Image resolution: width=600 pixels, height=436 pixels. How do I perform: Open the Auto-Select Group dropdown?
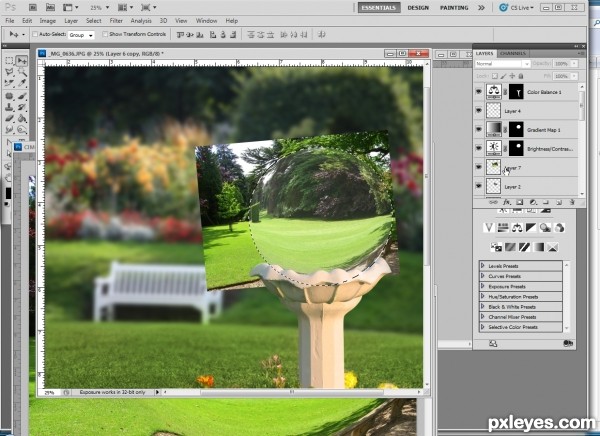81,35
